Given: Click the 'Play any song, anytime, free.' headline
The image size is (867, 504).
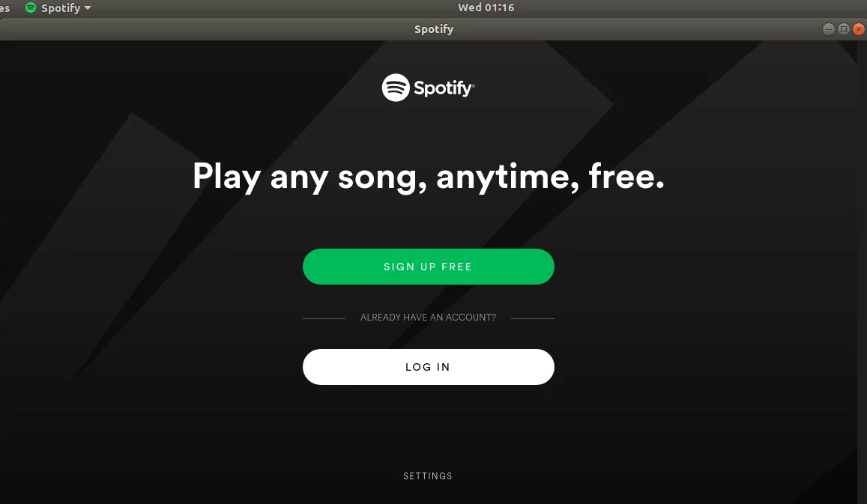Looking at the screenshot, I should 429,177.
